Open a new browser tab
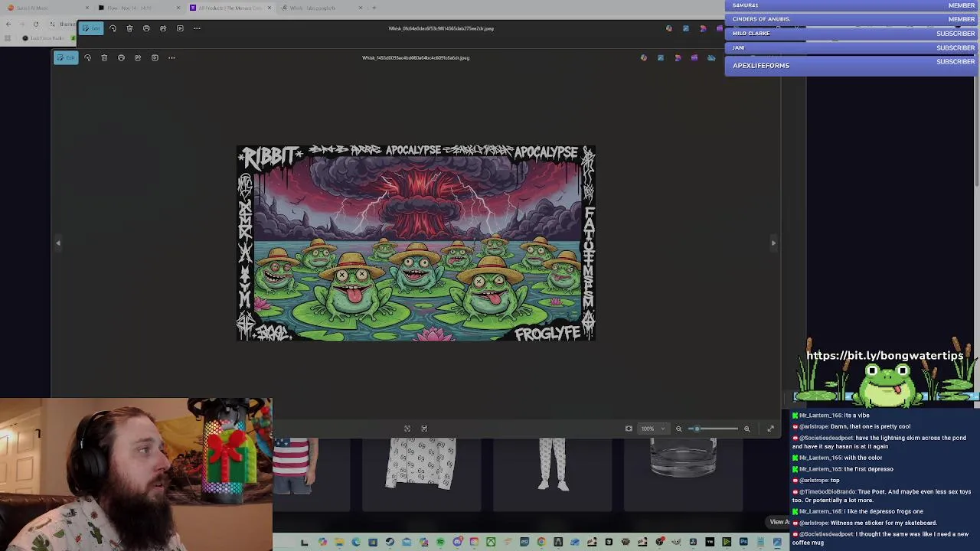980x551 pixels. pyautogui.click(x=374, y=8)
